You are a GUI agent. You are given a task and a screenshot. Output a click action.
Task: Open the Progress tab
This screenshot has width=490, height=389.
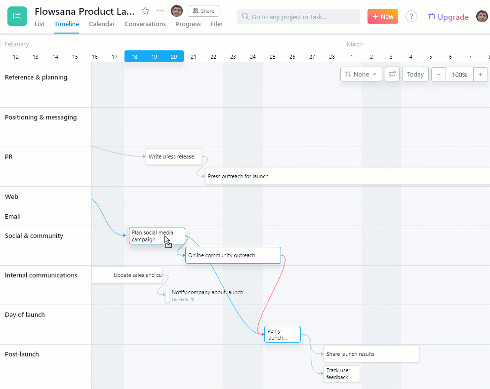point(188,24)
